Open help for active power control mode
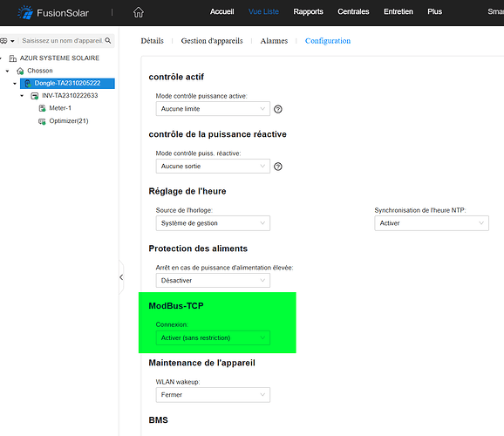 (278, 109)
